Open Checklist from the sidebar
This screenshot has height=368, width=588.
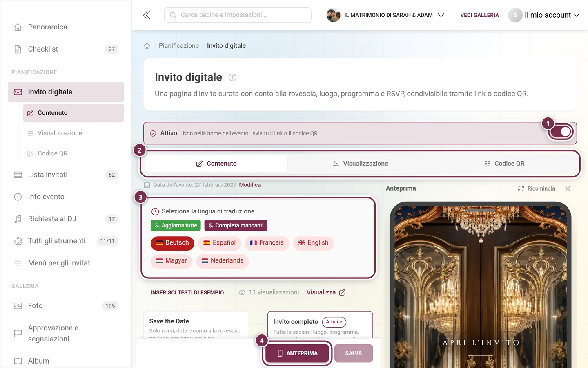point(66,49)
